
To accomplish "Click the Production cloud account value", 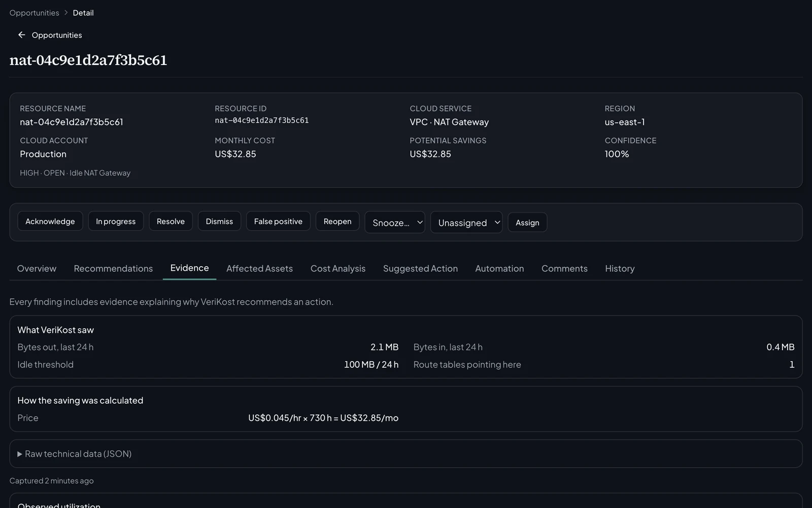I will point(43,154).
